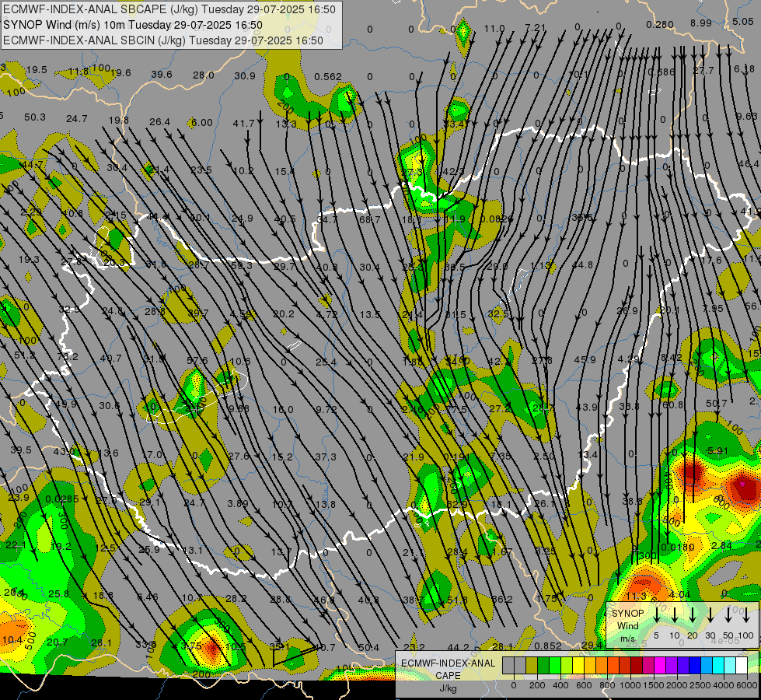Viewport: 761px width, 700px height.
Task: Click the map value '44.8'
Action: (582, 264)
